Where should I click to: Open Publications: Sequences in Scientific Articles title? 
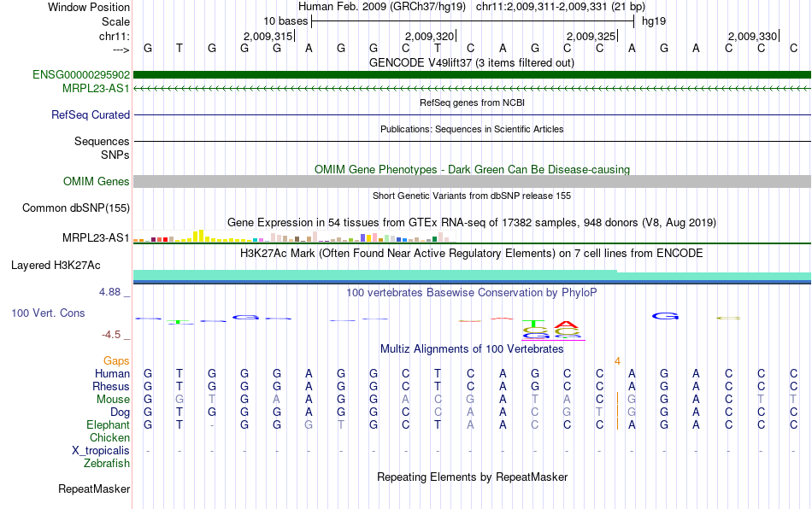(472, 129)
